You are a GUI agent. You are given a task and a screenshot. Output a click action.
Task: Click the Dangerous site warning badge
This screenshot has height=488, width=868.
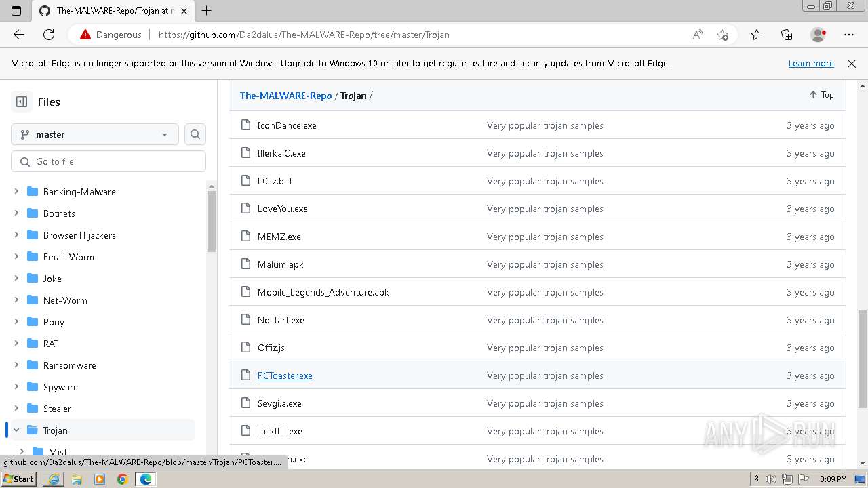pos(111,35)
